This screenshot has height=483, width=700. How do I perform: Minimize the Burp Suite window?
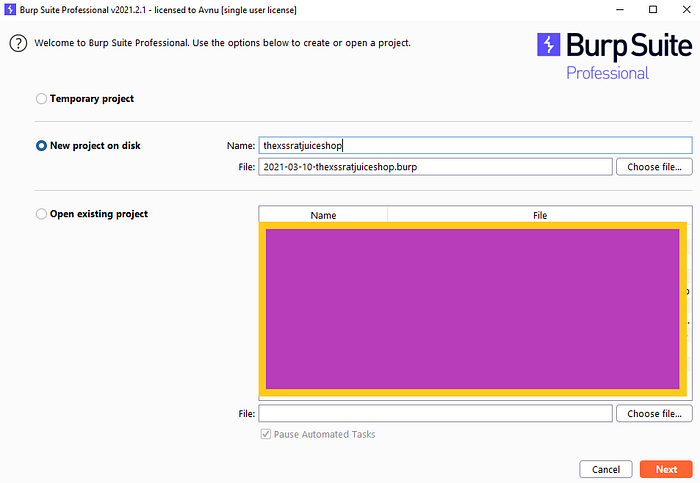tap(620, 9)
